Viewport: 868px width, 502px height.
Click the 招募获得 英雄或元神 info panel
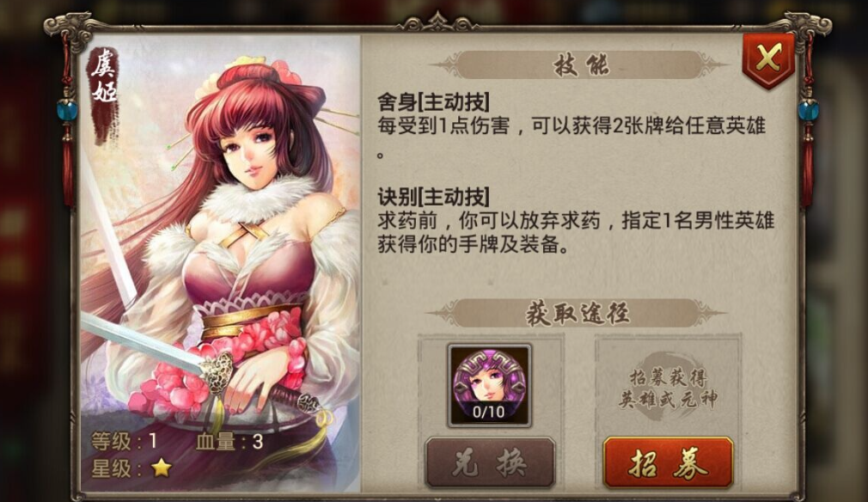pyautogui.click(x=668, y=388)
